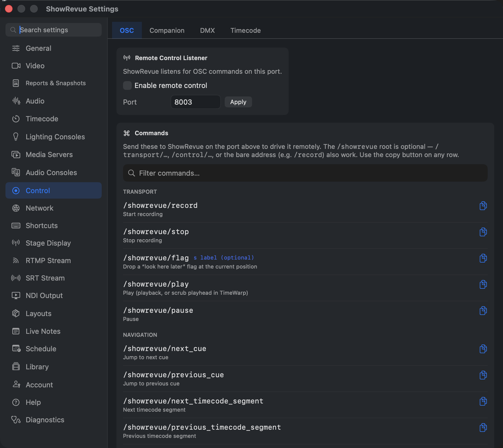Click the Port input field showing 8003
Viewport: 503px width, 448px height.
[196, 102]
